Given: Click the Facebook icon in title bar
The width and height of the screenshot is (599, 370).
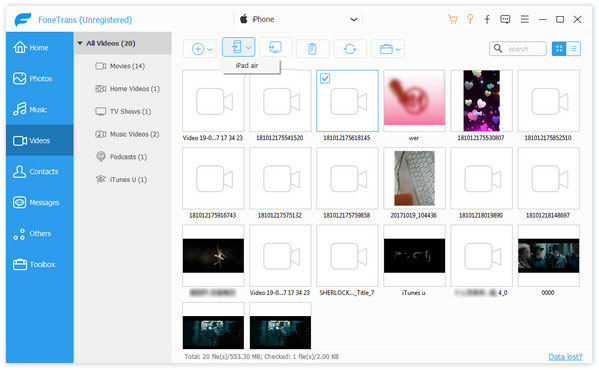Looking at the screenshot, I should click(487, 19).
